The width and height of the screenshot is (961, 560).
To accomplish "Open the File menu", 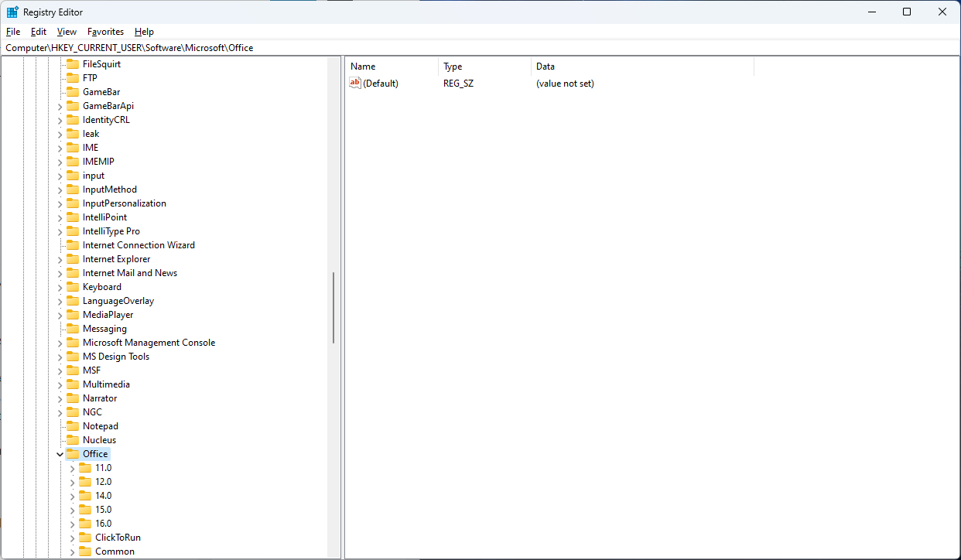I will (13, 32).
